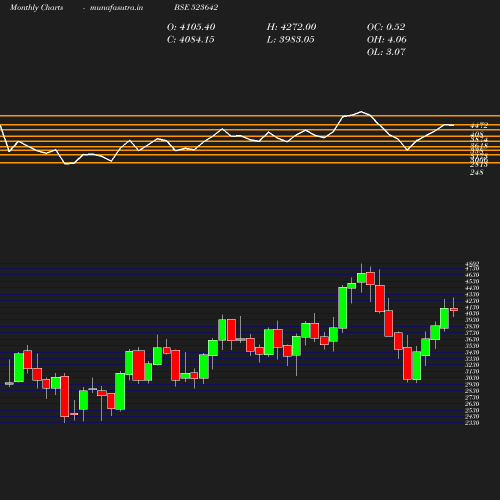Click the "OL: 3.07" value
This screenshot has height=500, width=500.
386,52
